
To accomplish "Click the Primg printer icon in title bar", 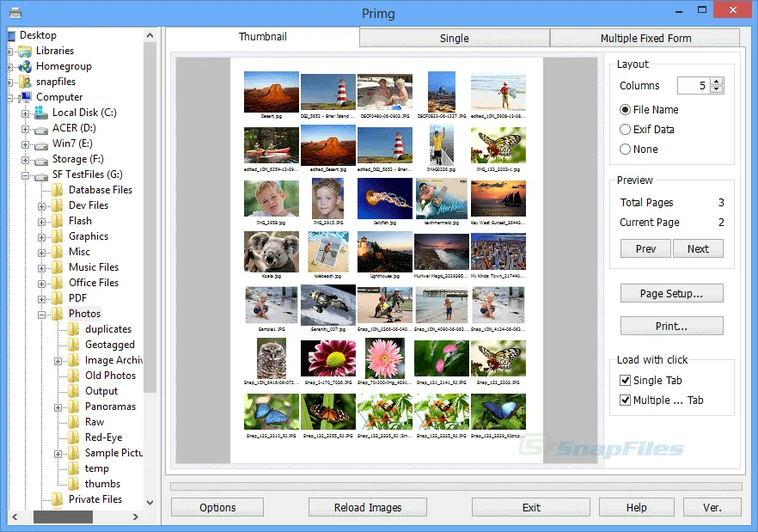I will (x=15, y=13).
